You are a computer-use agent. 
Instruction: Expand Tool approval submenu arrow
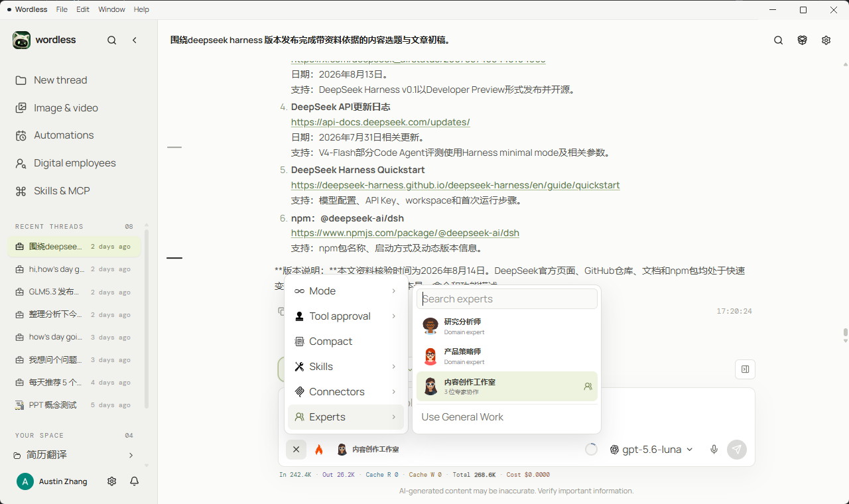click(393, 316)
